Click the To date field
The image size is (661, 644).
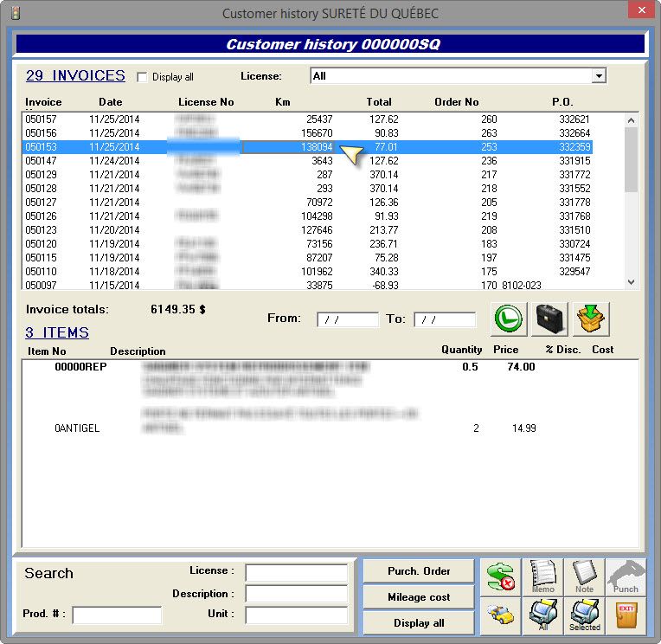pyautogui.click(x=445, y=319)
